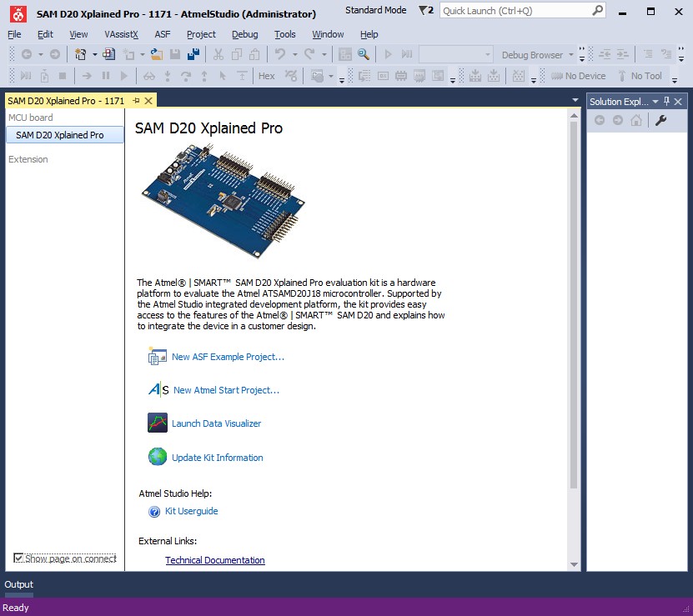Open the Debug menu
693x616 pixels.
(x=245, y=34)
